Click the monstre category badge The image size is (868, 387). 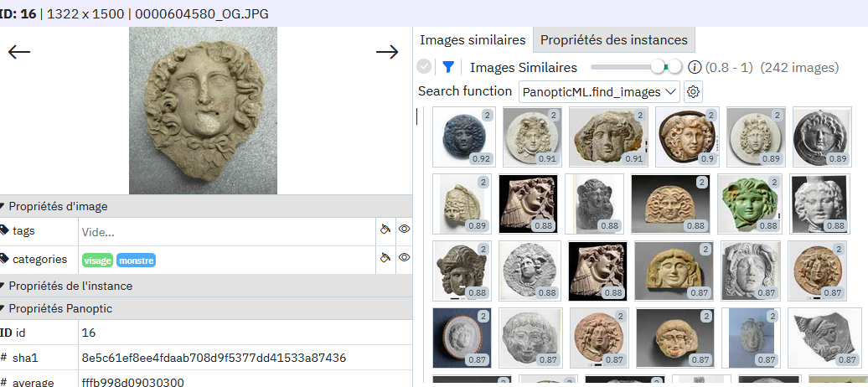pyautogui.click(x=137, y=261)
